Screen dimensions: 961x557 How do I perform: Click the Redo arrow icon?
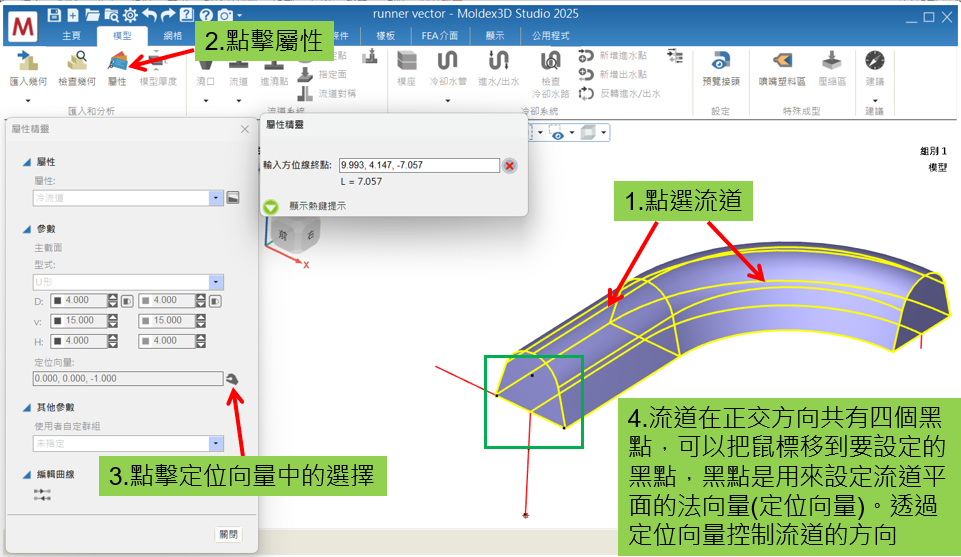tap(168, 15)
